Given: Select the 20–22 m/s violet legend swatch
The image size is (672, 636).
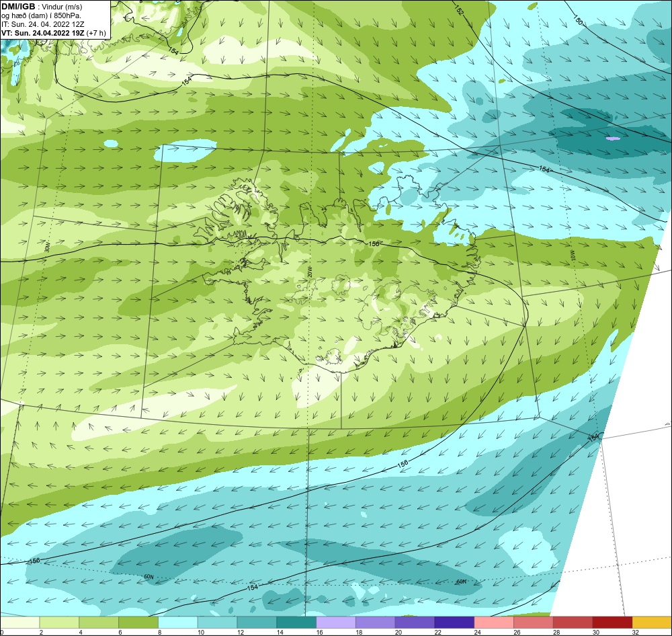Looking at the screenshot, I should [415, 622].
